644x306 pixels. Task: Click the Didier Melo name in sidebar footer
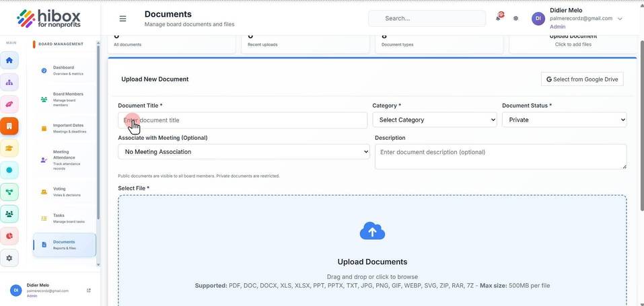point(38,285)
